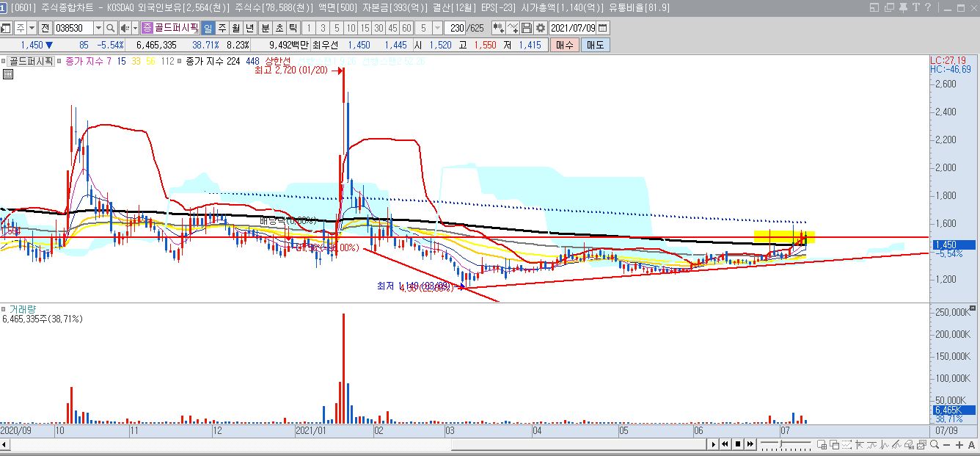
Task: Click the overlapping windows icon at bottom
Action: (835, 444)
